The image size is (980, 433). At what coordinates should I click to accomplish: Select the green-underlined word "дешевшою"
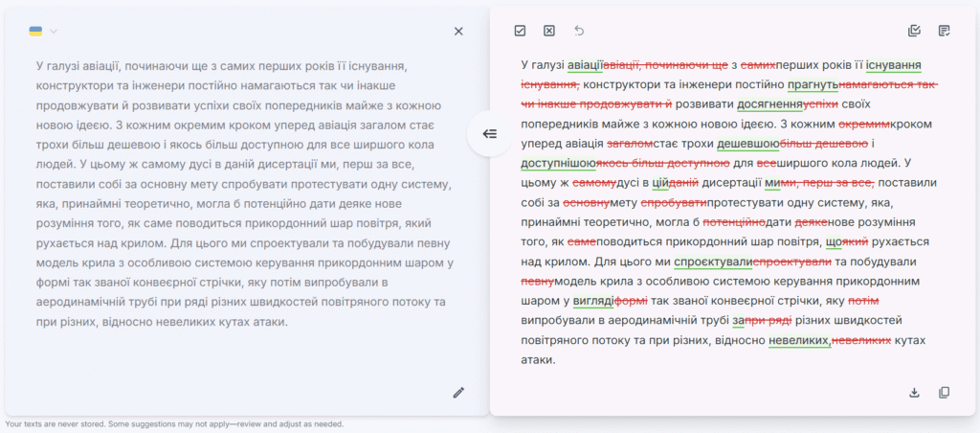(x=747, y=144)
